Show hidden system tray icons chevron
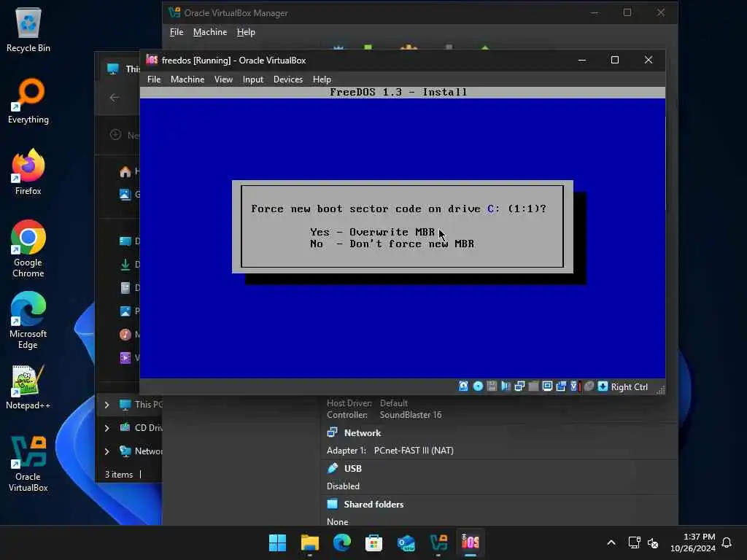747x560 pixels. pos(611,542)
